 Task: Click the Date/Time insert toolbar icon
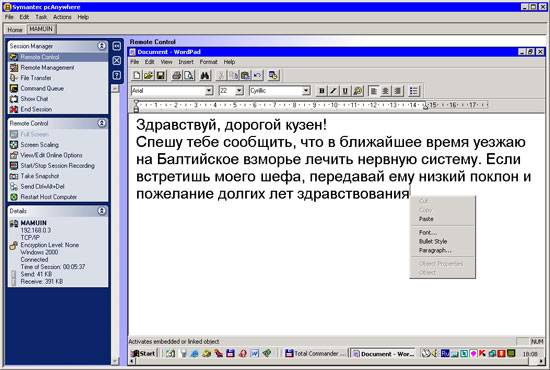pyautogui.click(x=273, y=75)
